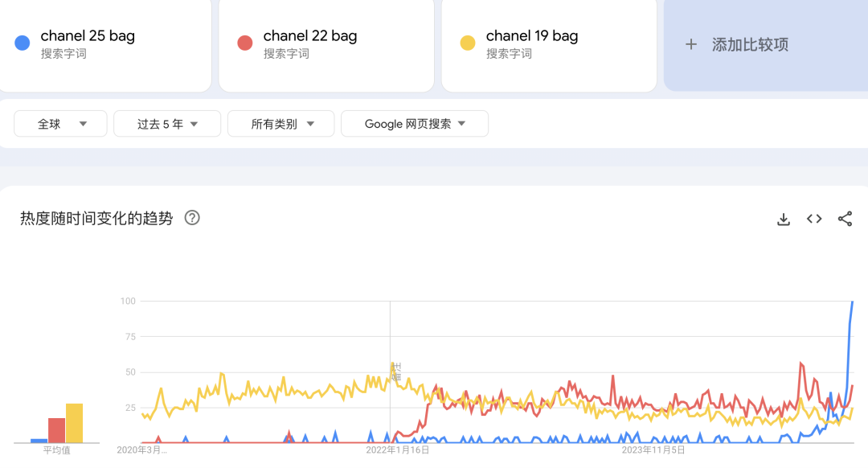
Task: Click red dot of chanel 22 bag
Action: 244,43
